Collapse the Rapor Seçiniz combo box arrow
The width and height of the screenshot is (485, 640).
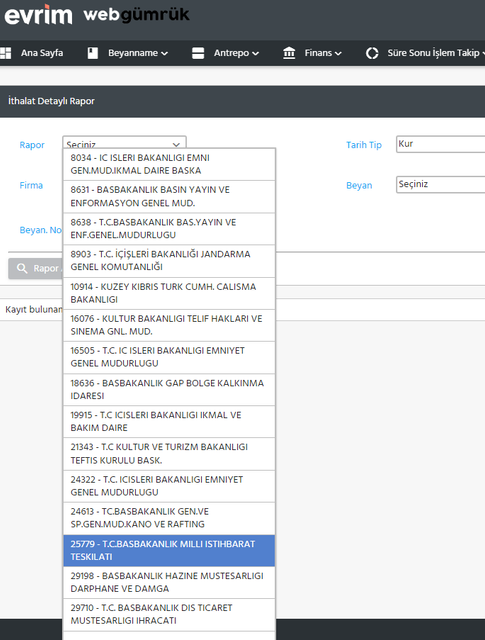coord(176,144)
